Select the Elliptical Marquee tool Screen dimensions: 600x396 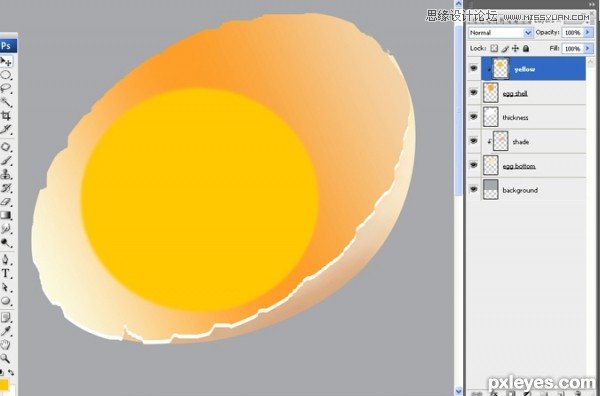[x=6, y=75]
